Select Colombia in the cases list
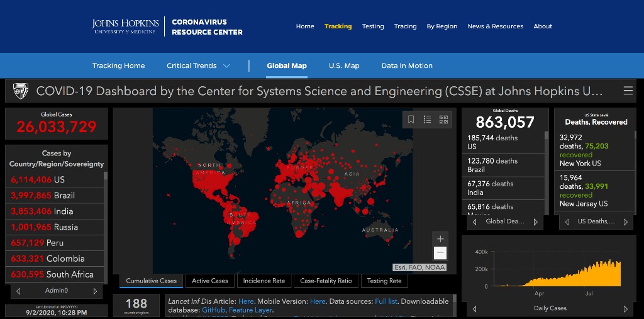 [55, 259]
